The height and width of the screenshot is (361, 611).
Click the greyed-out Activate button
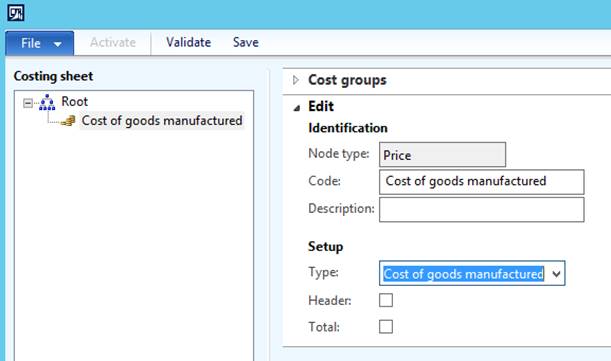click(113, 42)
